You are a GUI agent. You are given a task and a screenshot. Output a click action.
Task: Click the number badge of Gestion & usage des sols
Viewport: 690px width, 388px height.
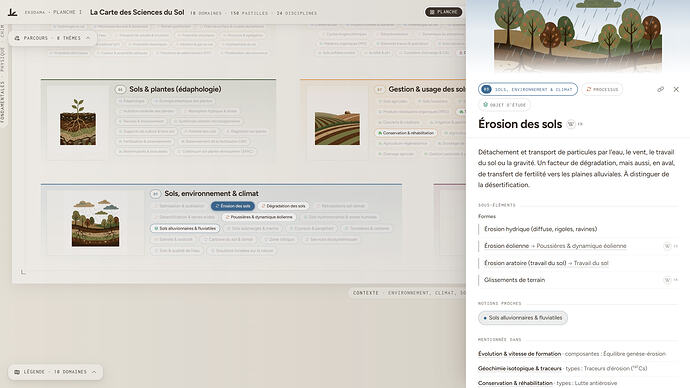pyautogui.click(x=379, y=89)
